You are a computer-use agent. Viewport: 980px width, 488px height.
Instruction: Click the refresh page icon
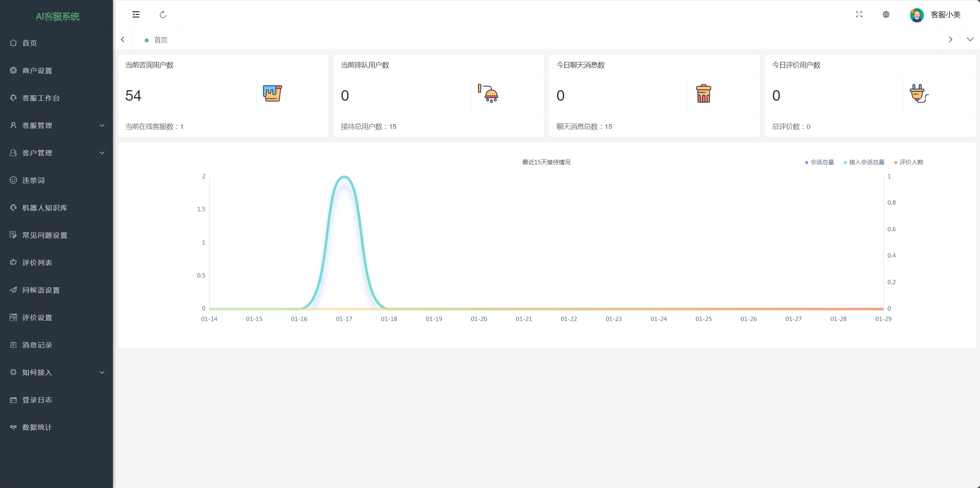163,15
